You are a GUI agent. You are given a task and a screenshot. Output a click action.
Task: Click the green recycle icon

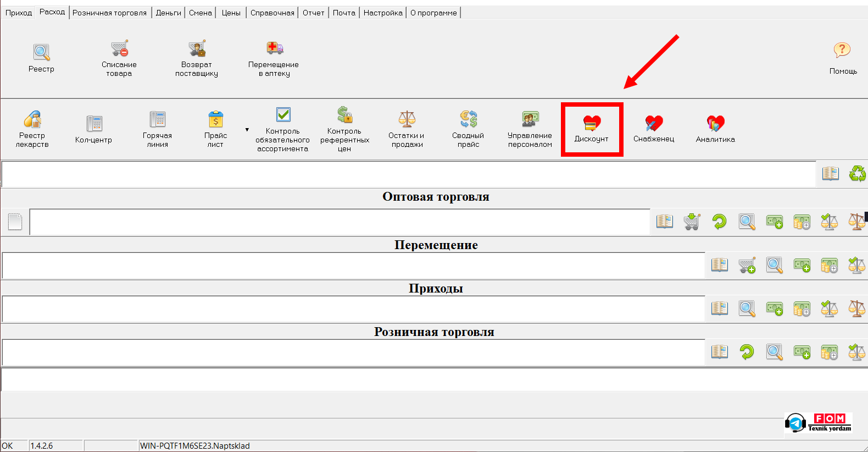857,174
